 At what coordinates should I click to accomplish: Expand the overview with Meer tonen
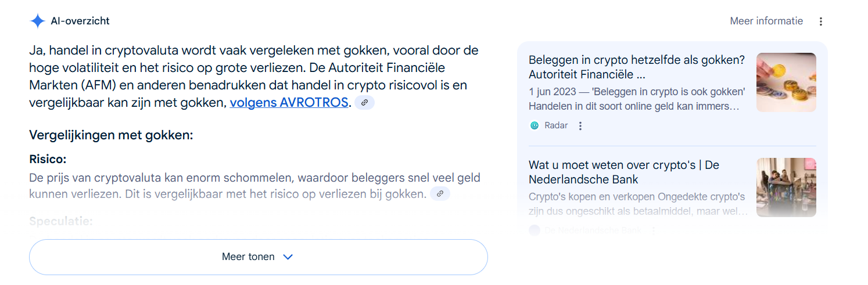258,257
